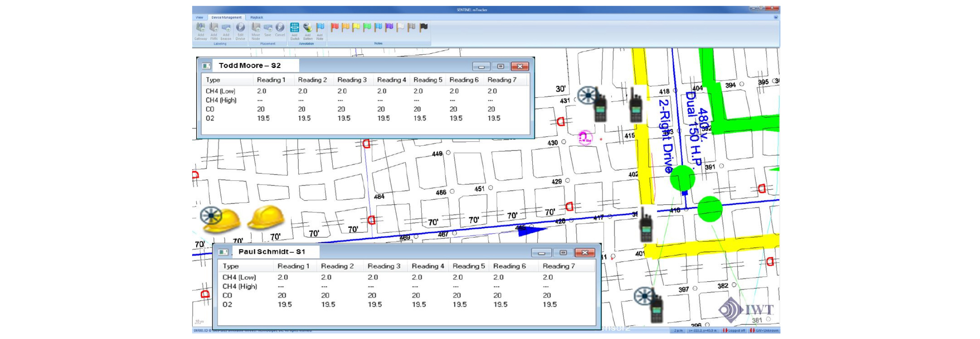Screen dimensions: 980x339
Task: Click the Todd Moore – S2 window title
Action: (250, 65)
